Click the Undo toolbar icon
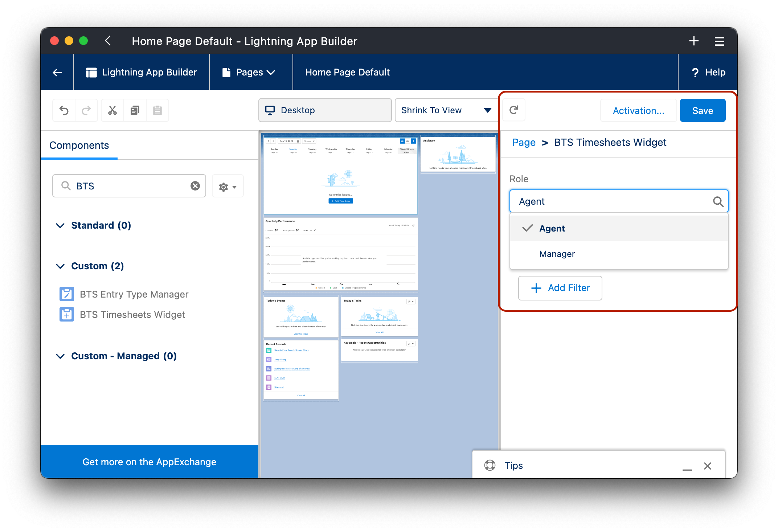 click(x=64, y=110)
